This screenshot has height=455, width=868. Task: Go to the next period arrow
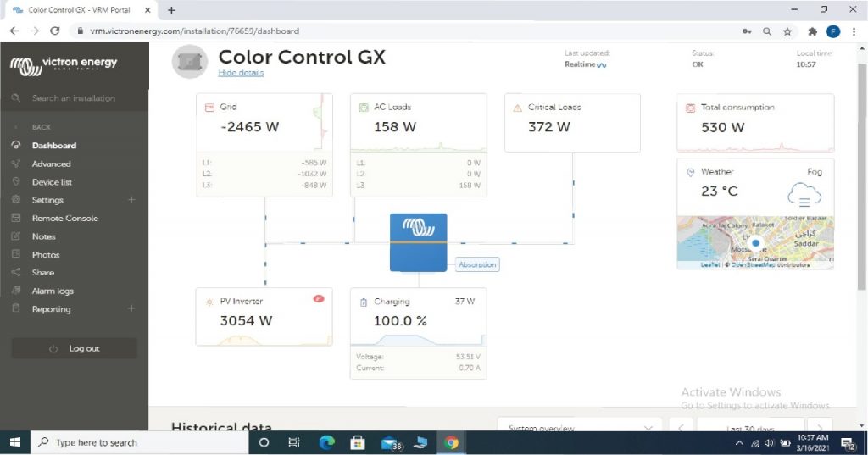(820, 425)
